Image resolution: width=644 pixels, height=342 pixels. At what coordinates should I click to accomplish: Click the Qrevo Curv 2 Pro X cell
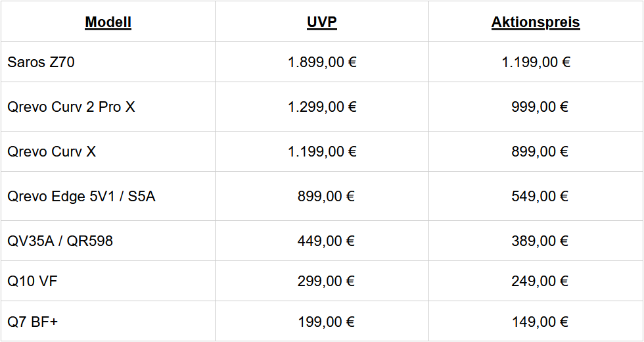tap(71, 107)
